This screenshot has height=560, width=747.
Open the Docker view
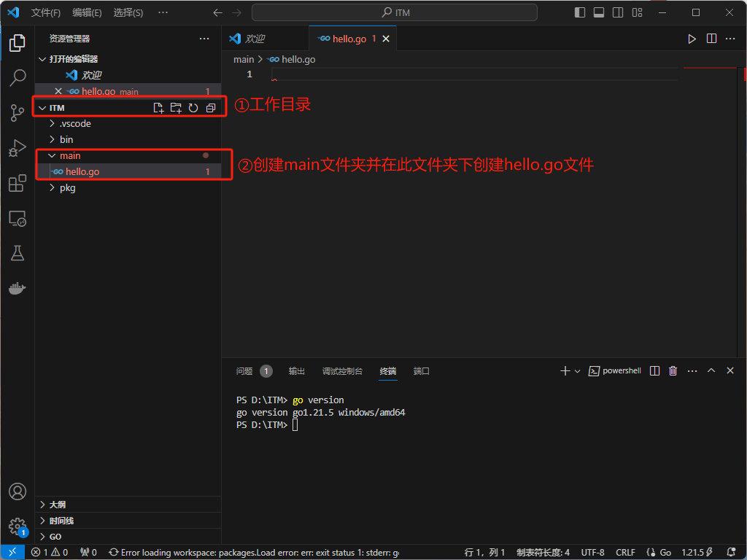18,288
